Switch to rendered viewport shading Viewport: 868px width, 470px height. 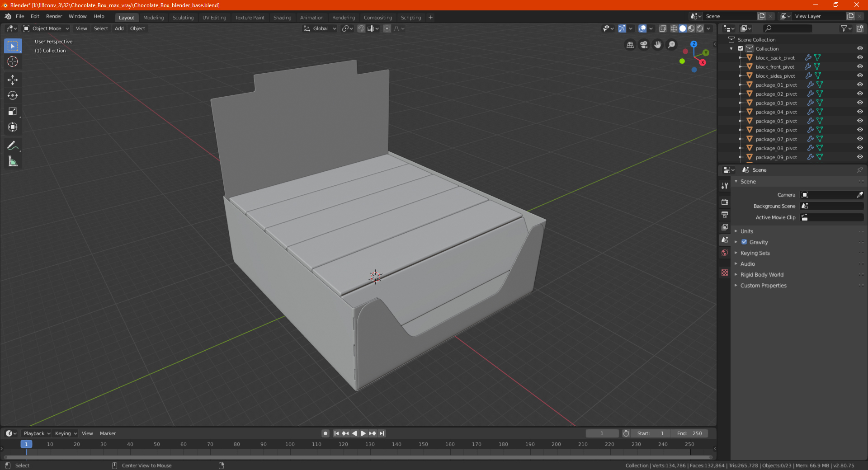700,28
